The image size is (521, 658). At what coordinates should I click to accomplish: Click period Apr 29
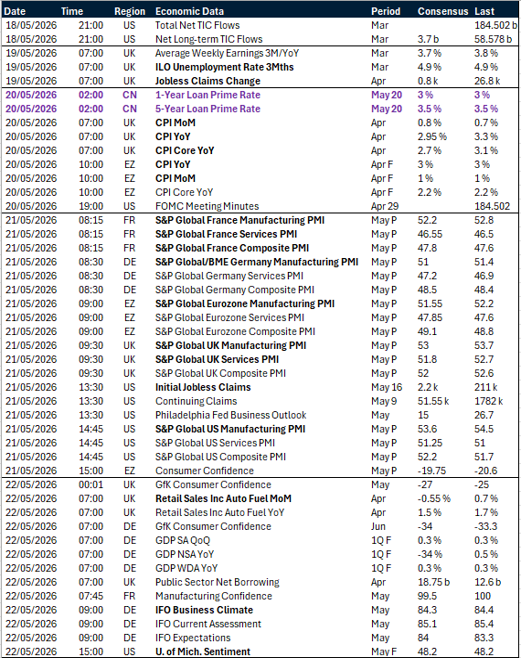point(385,206)
